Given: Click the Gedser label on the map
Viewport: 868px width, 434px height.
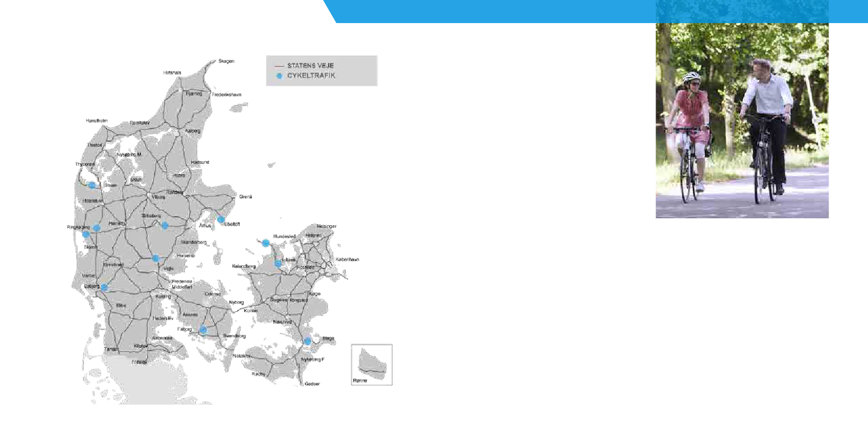Looking at the screenshot, I should pyautogui.click(x=312, y=384).
